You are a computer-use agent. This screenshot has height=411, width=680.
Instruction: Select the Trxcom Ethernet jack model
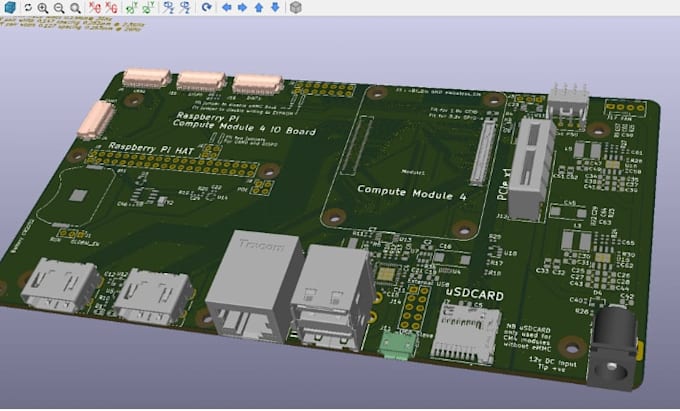(x=254, y=286)
